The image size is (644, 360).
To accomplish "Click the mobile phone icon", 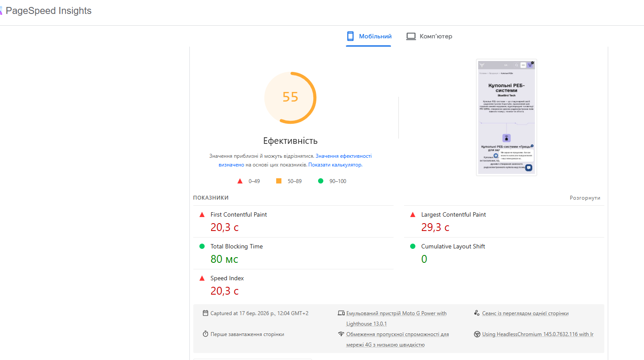I will pos(350,36).
